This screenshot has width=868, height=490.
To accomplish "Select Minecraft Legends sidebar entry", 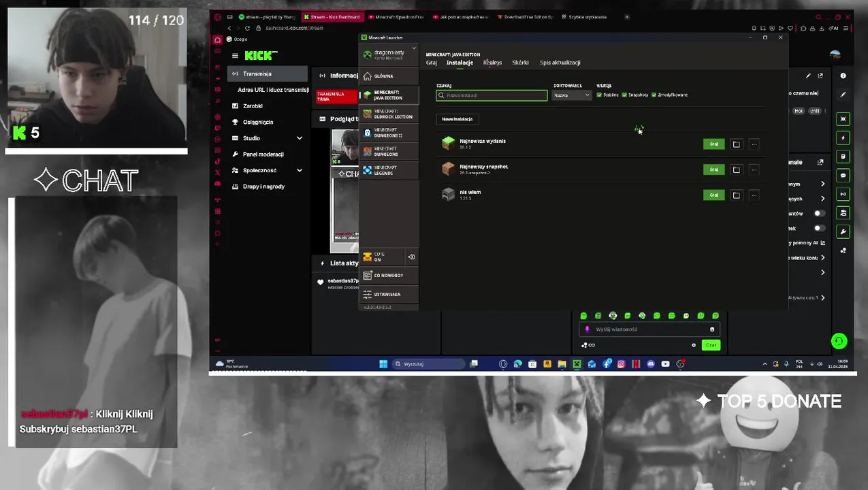I will pos(389,170).
